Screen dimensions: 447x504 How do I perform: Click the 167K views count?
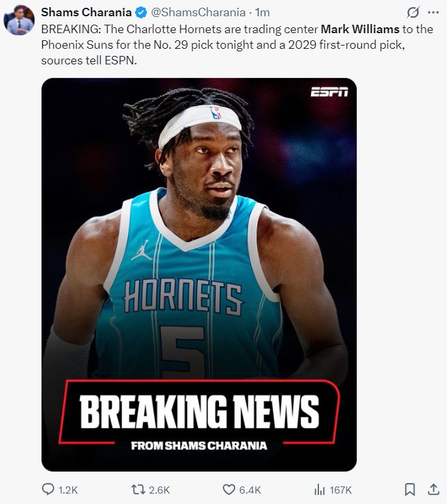tap(340, 490)
